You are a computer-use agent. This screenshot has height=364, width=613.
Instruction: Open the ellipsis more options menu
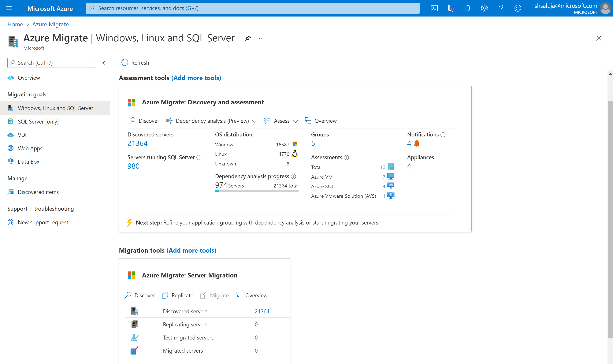click(x=261, y=38)
